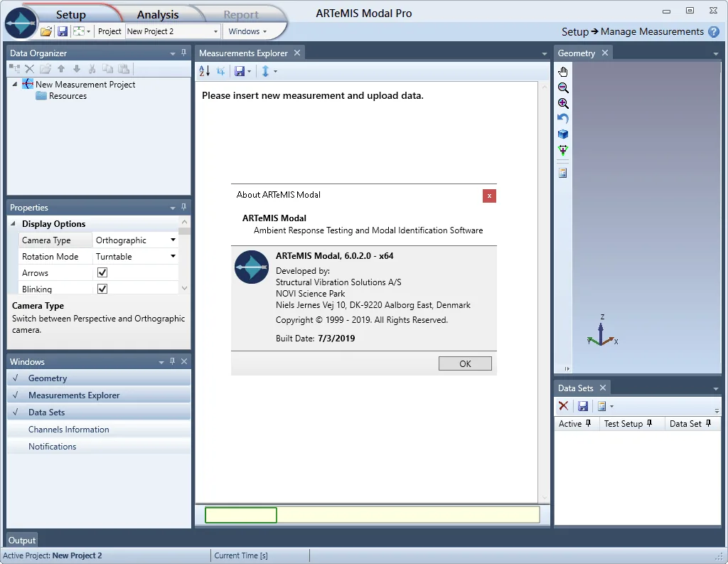Image resolution: width=728 pixels, height=564 pixels.
Task: Select the pan hand tool in Geometry
Action: coord(563,72)
